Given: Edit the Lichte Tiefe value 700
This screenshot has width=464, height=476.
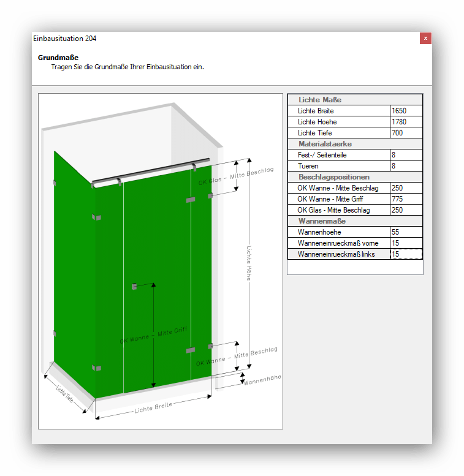Looking at the screenshot, I should (x=406, y=133).
